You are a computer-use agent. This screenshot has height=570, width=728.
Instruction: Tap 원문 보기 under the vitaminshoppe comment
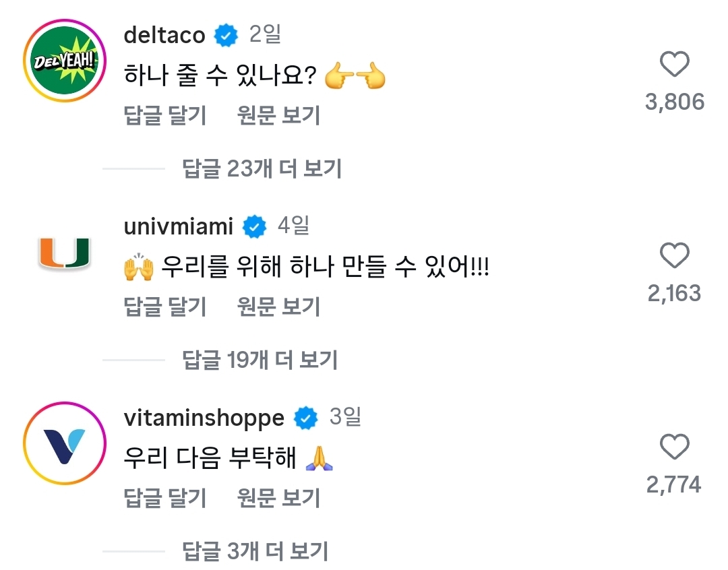(278, 499)
